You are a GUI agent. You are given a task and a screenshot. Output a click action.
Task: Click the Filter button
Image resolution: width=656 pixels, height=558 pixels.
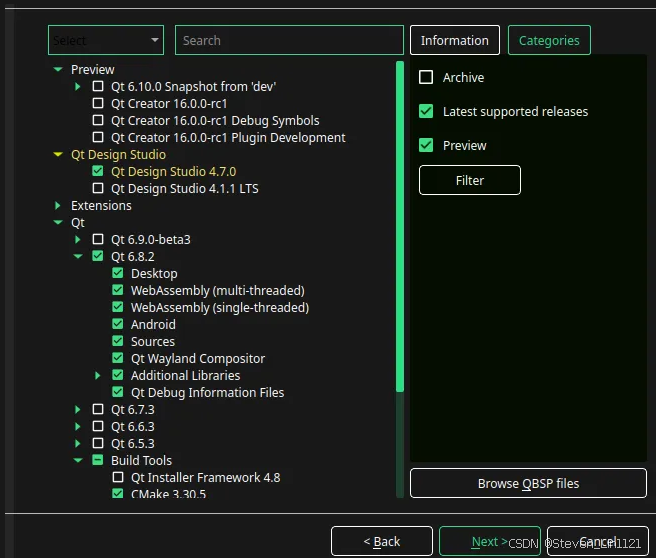pos(470,180)
